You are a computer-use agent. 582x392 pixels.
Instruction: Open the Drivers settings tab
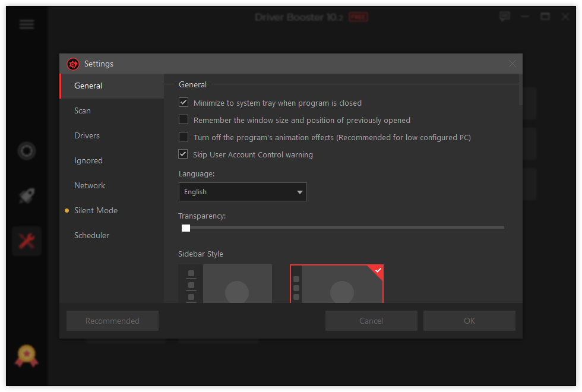(112, 135)
